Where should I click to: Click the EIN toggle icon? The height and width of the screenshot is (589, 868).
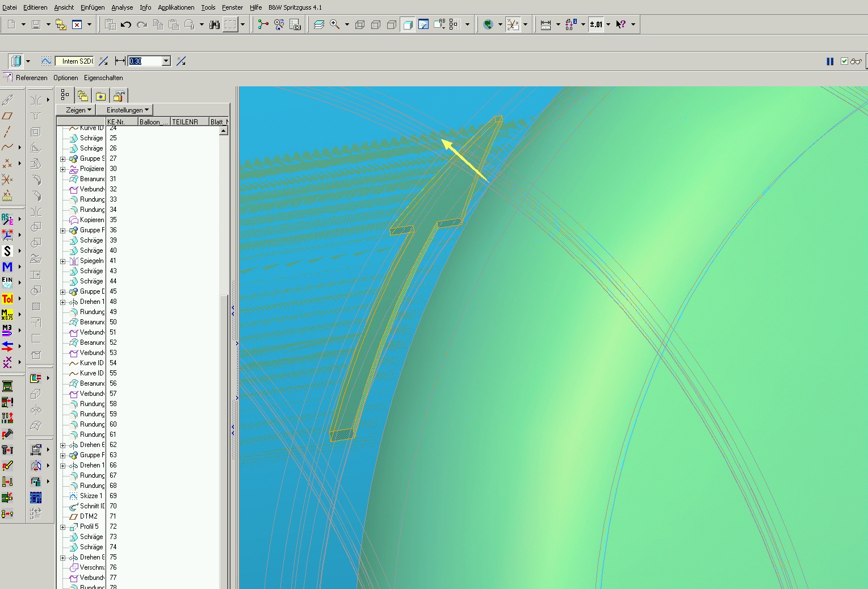tap(7, 283)
